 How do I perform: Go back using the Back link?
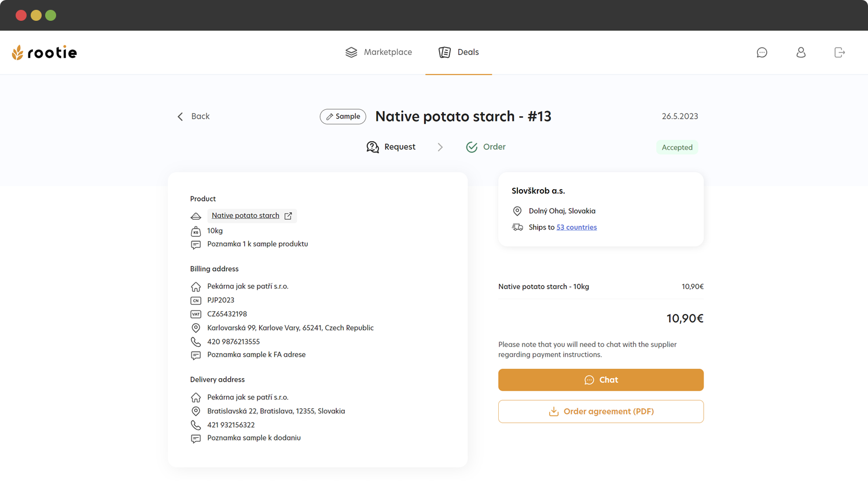(x=193, y=116)
